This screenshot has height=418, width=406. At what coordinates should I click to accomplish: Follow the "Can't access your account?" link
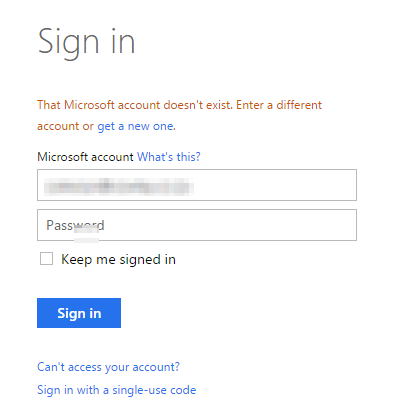click(x=108, y=367)
